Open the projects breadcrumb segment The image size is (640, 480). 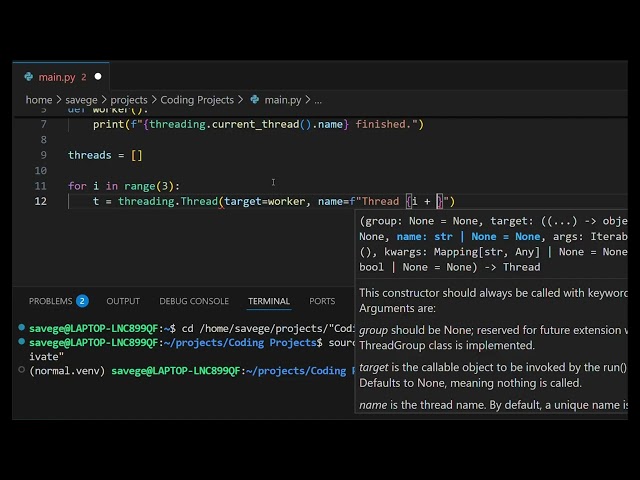(129, 100)
